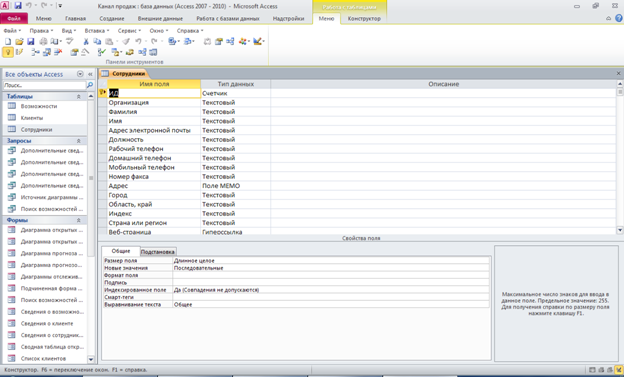This screenshot has width=624, height=377.
Task: Click the Delete Rows icon with red cross
Action: (x=58, y=52)
